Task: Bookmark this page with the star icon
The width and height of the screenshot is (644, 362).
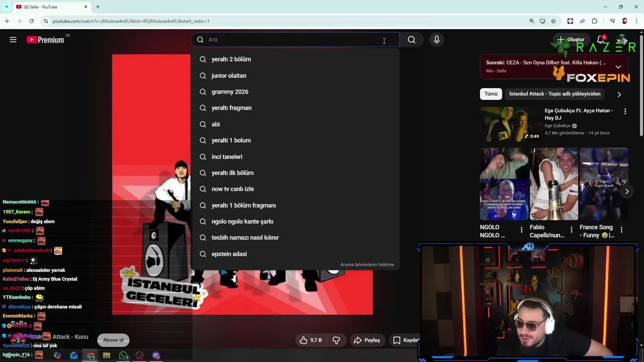Action: point(553,21)
